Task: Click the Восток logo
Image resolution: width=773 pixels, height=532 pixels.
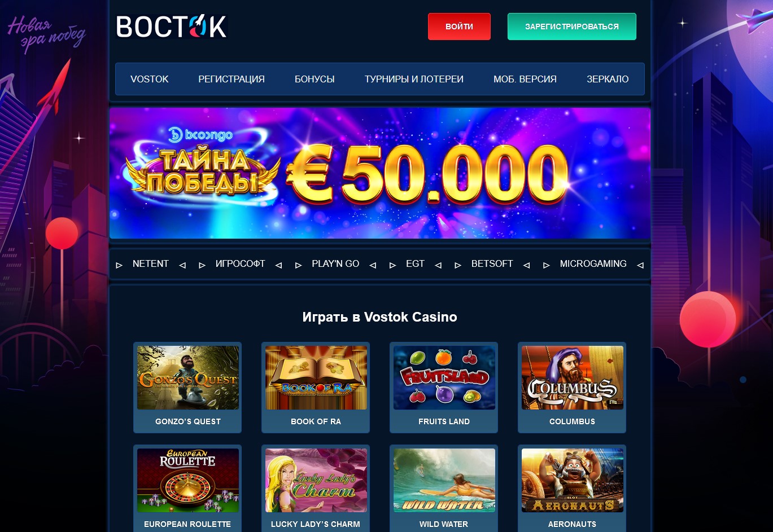Action: click(x=172, y=27)
